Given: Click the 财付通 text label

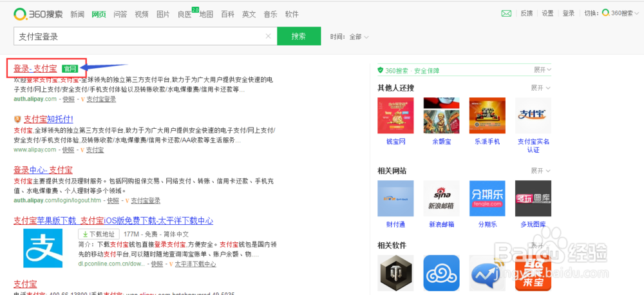Looking at the screenshot, I should (x=396, y=225).
